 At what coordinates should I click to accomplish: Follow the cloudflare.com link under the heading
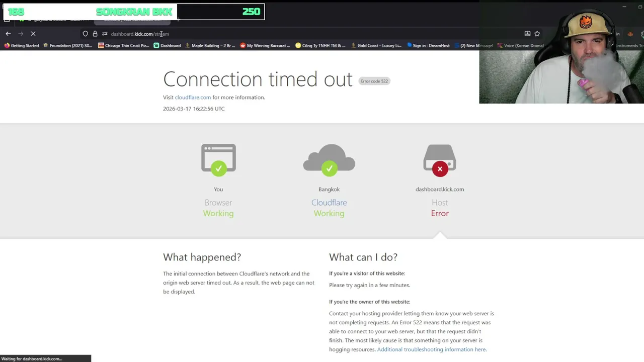coord(193,98)
